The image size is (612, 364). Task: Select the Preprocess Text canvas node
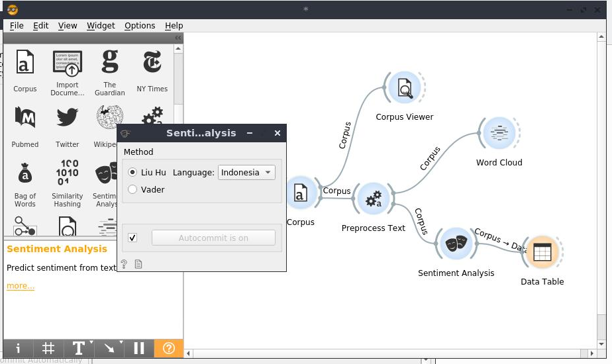pos(374,199)
